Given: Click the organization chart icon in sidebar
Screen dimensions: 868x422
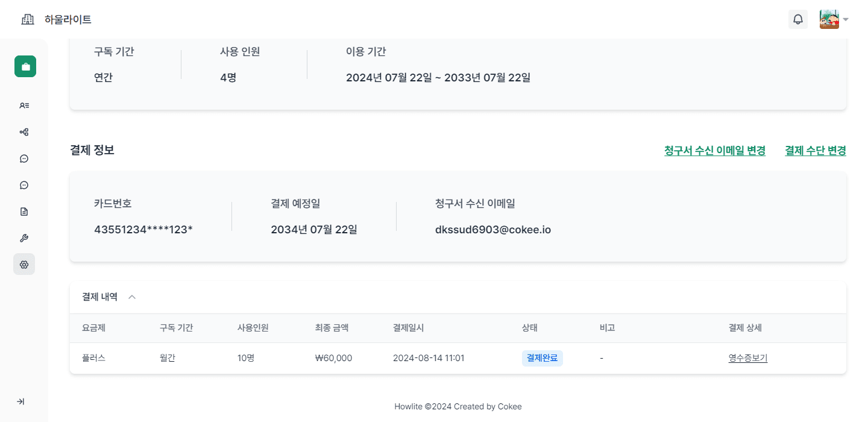Looking at the screenshot, I should click(24, 131).
